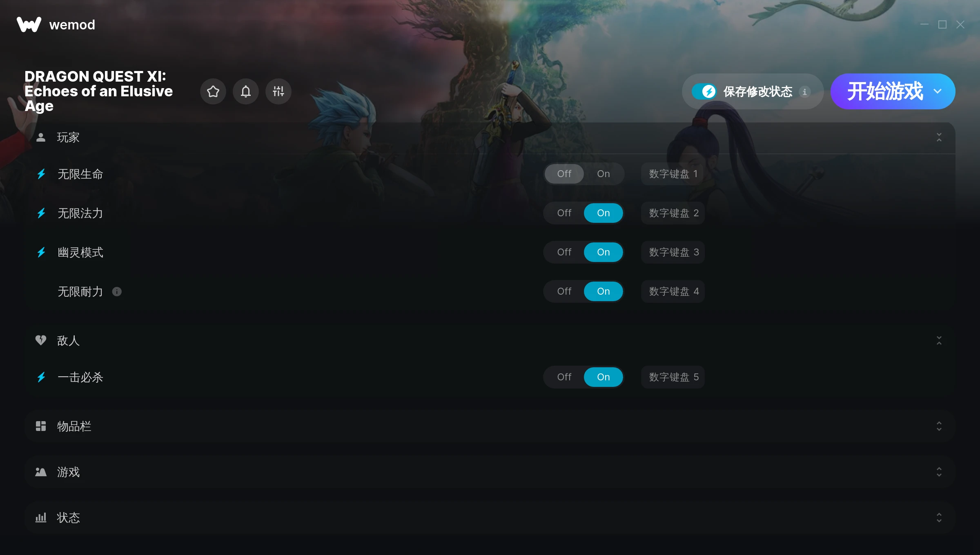Click the WeMod logo icon
This screenshot has width=980, height=555.
pyautogui.click(x=29, y=24)
